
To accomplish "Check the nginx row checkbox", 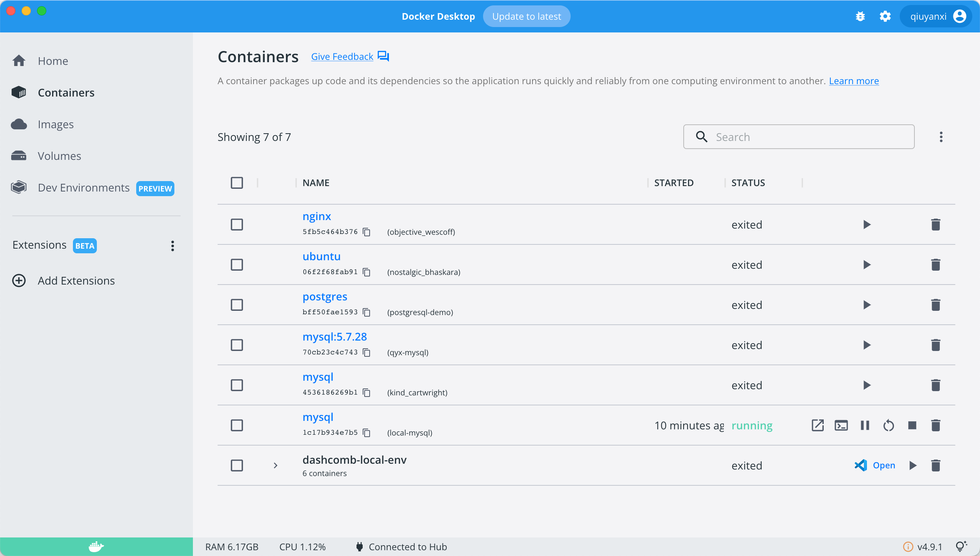I will (x=237, y=225).
